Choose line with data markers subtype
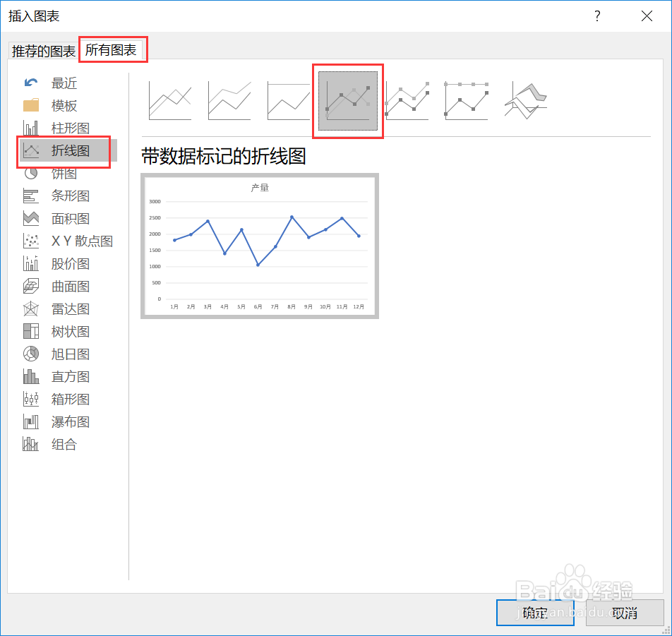 [x=347, y=101]
